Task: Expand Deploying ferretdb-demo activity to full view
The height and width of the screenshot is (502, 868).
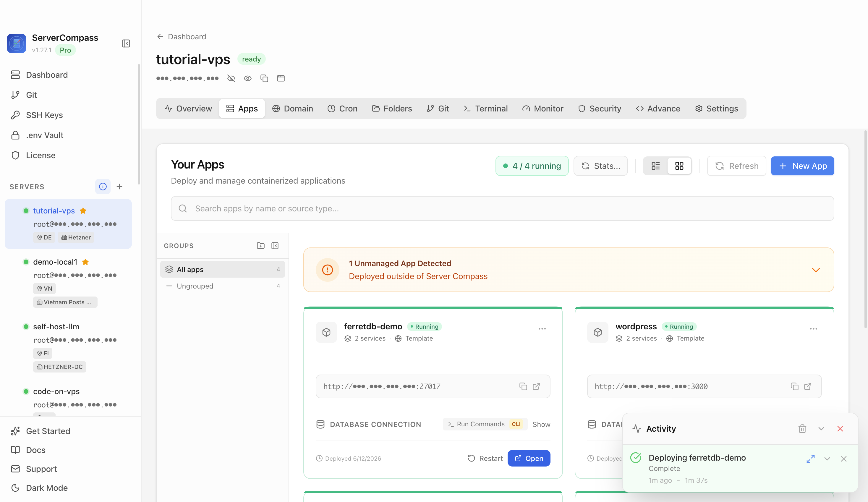Action: tap(810, 459)
